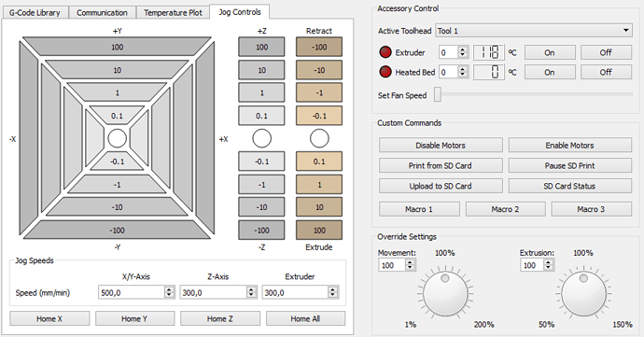Screen dimensions: 644x337
Task: Lower Z axis by 100
Action: (261, 231)
